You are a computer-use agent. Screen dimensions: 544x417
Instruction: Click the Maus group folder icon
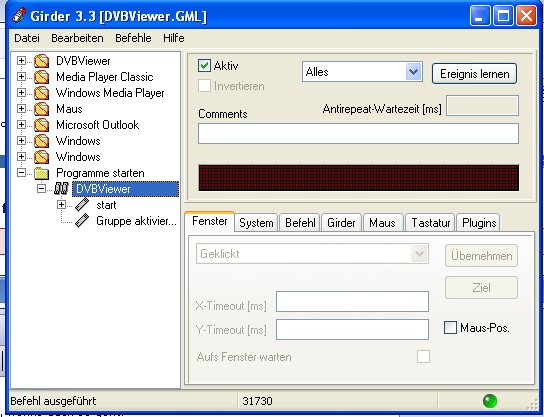pos(42,109)
